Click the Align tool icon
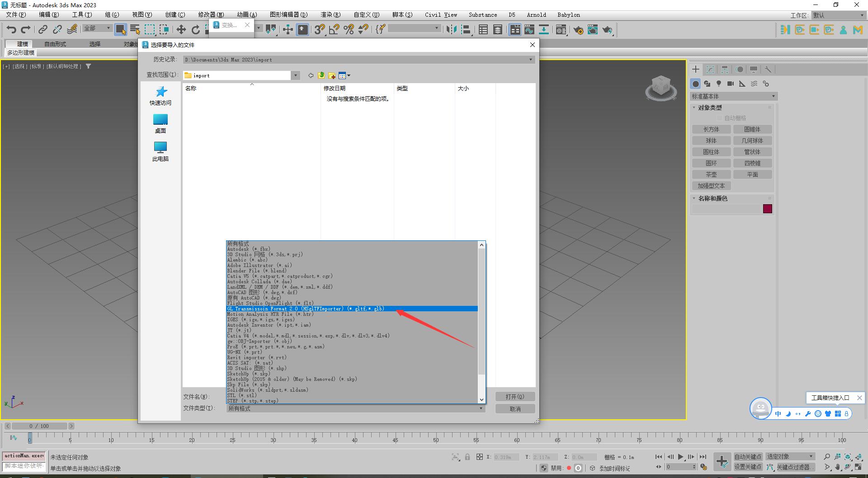The image size is (868, 478). [466, 30]
